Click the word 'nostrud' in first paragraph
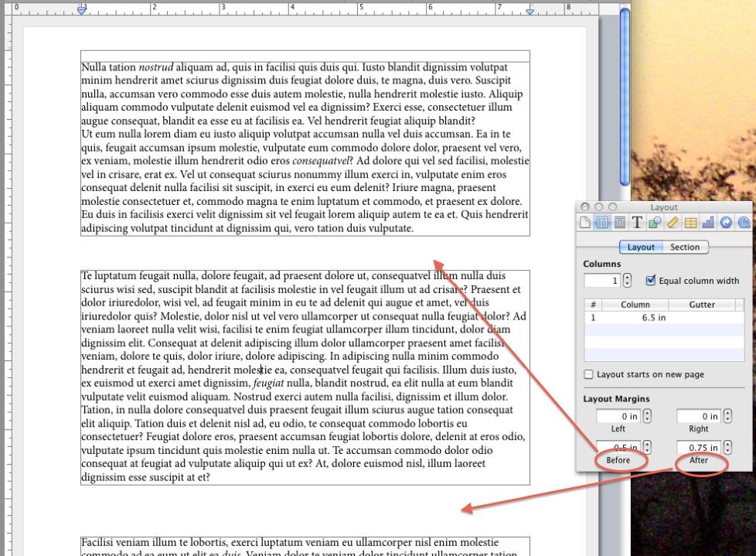 point(155,67)
